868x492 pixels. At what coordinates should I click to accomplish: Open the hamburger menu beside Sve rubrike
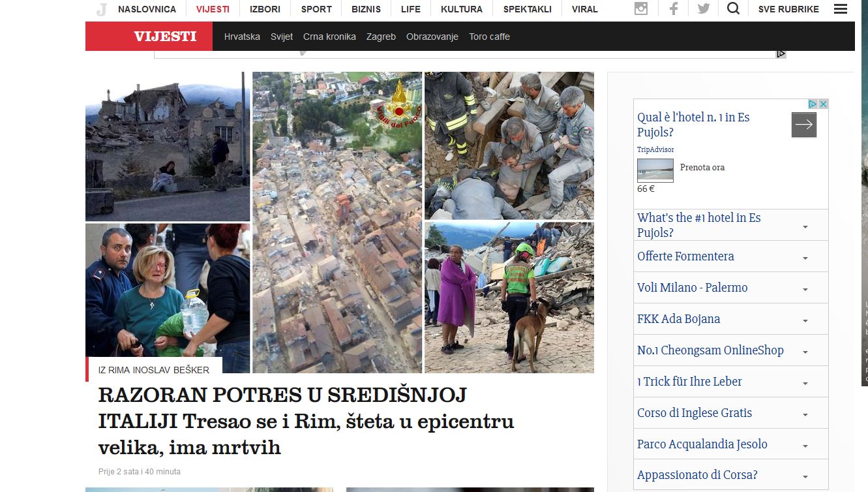coord(841,9)
